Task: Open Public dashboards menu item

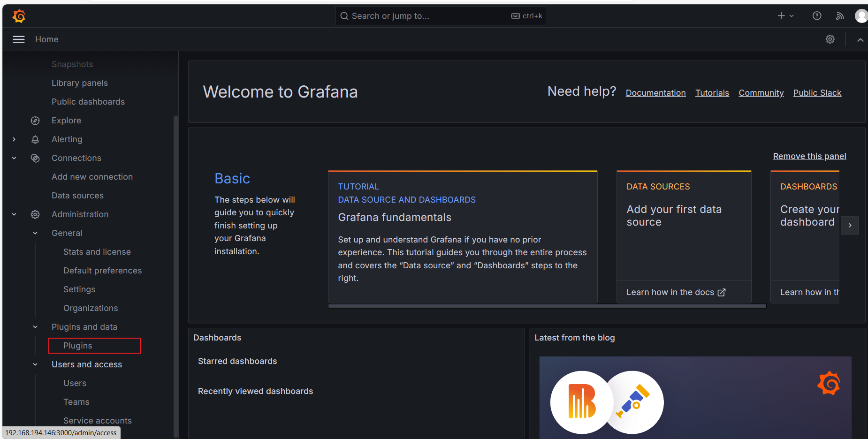Action: [88, 102]
